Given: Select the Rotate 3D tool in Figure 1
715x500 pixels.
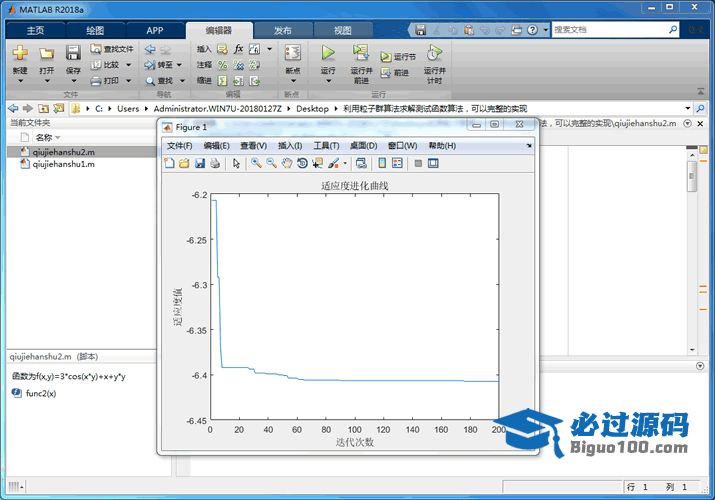Looking at the screenshot, I should tap(302, 163).
